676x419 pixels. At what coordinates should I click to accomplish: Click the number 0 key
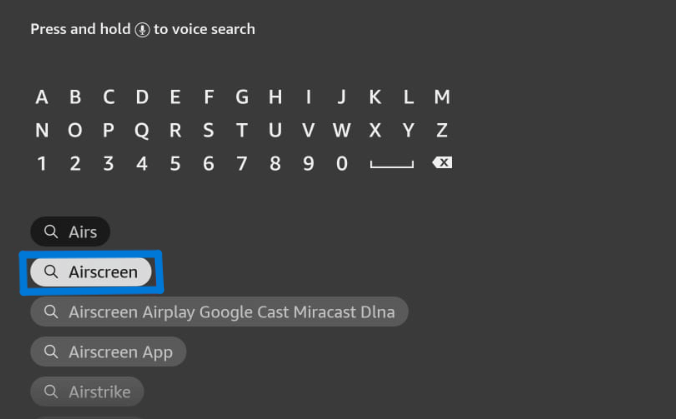click(x=342, y=164)
